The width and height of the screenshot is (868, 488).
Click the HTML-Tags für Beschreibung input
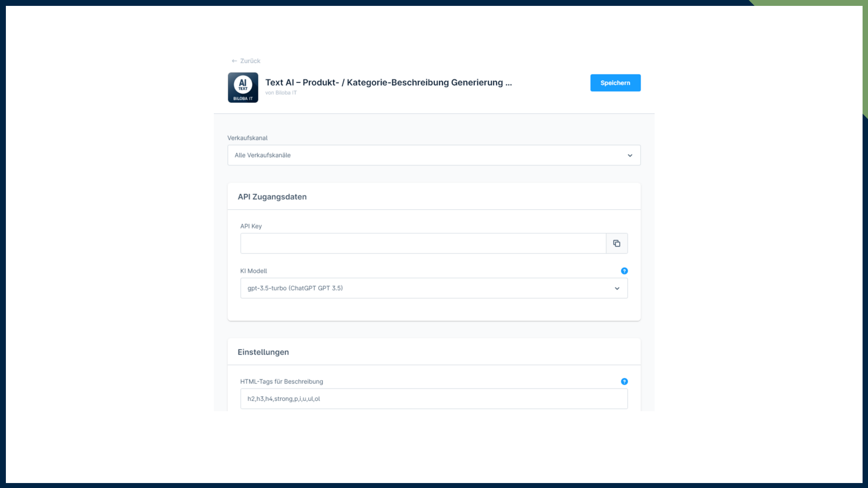[434, 399]
